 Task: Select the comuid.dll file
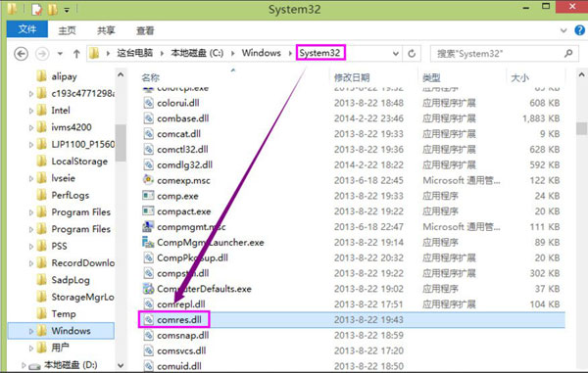tap(179, 366)
